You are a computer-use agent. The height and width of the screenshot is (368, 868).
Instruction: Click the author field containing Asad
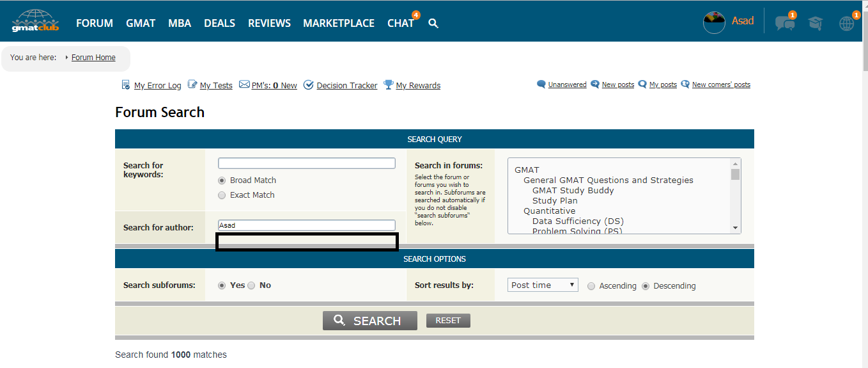[307, 225]
